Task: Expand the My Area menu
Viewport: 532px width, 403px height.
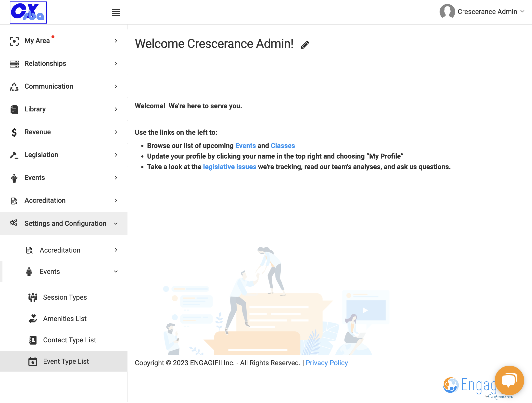Action: (64, 41)
